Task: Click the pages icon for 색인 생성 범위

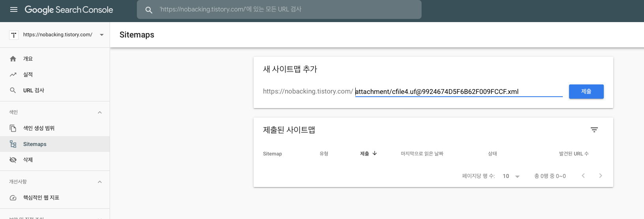Action: pos(13,128)
